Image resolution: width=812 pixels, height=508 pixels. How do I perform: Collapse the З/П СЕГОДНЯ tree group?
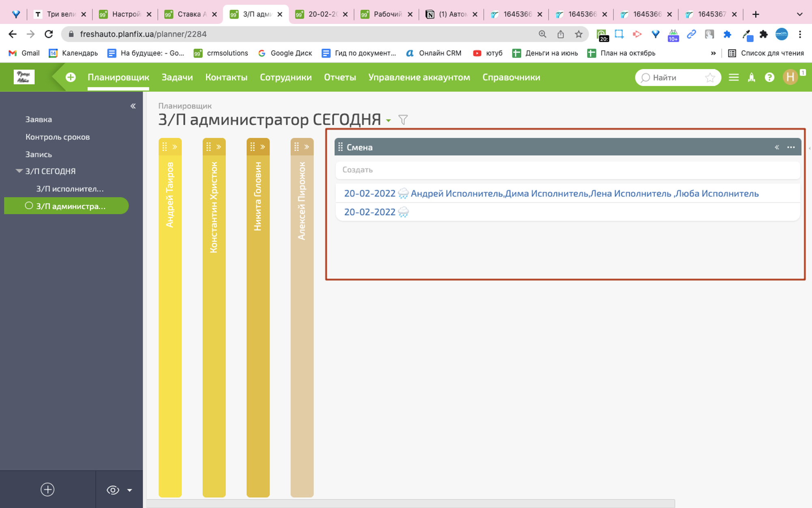point(19,171)
